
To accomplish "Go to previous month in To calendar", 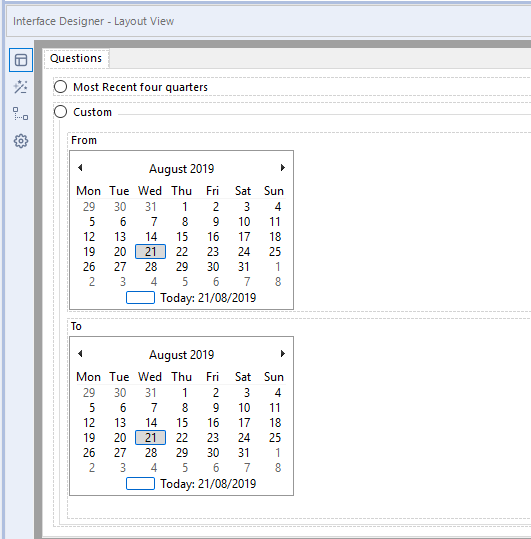I will 80,354.
